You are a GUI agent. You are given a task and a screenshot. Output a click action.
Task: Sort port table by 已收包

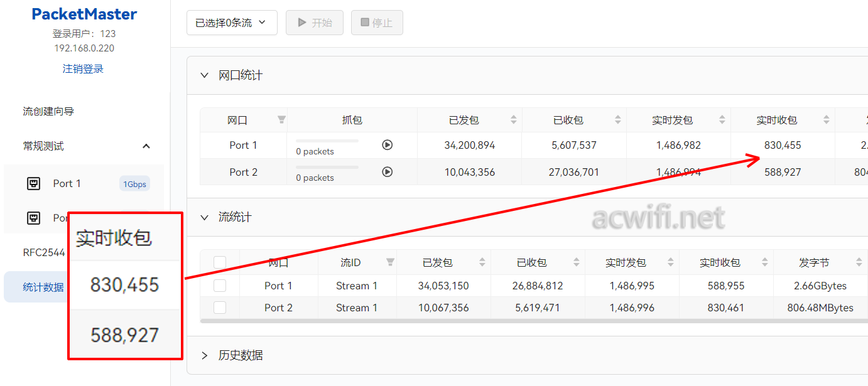click(618, 120)
